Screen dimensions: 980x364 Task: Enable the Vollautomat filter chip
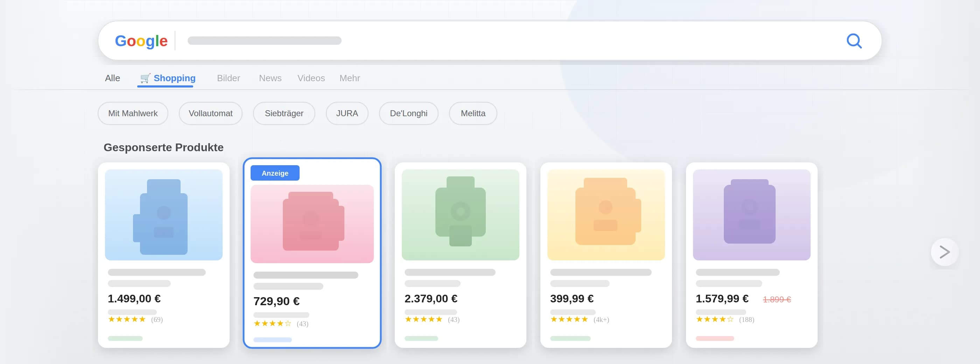click(210, 113)
